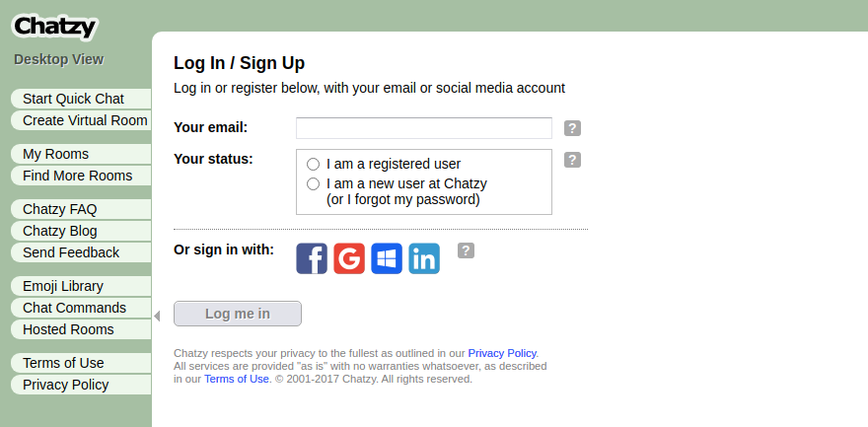Image resolution: width=868 pixels, height=427 pixels.
Task: Open the Emoji Library page
Action: (x=81, y=286)
